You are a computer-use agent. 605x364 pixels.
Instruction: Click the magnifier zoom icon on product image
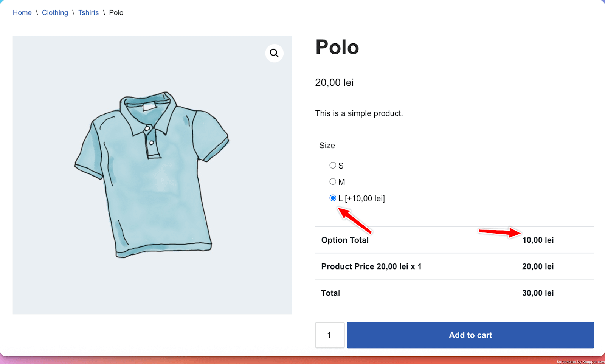274,53
